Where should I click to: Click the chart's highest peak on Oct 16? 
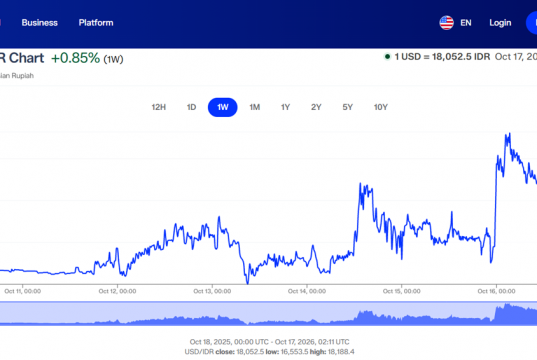pyautogui.click(x=509, y=134)
